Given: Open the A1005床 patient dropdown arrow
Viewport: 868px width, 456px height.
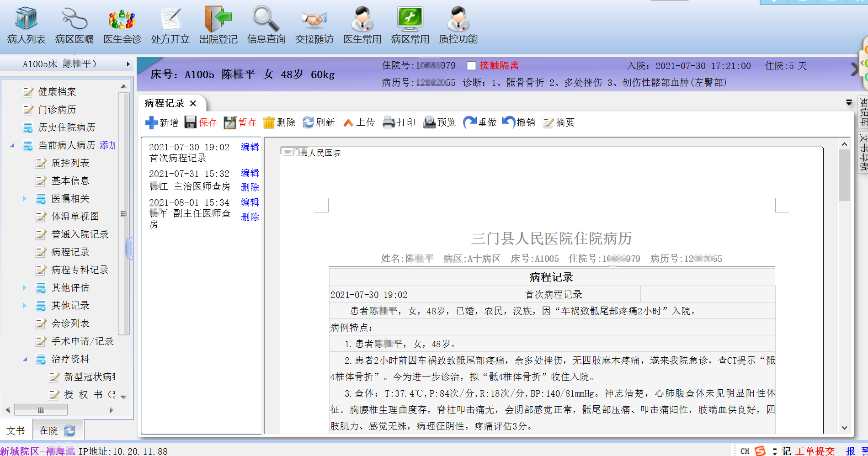Looking at the screenshot, I should tap(128, 64).
